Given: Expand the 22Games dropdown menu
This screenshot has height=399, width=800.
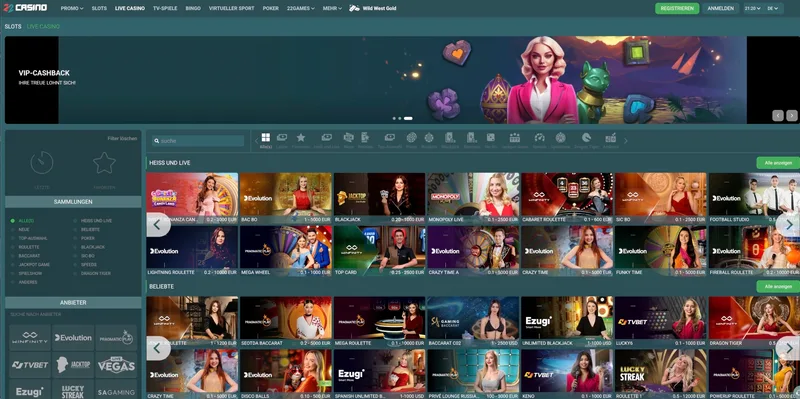Looking at the screenshot, I should (301, 8).
